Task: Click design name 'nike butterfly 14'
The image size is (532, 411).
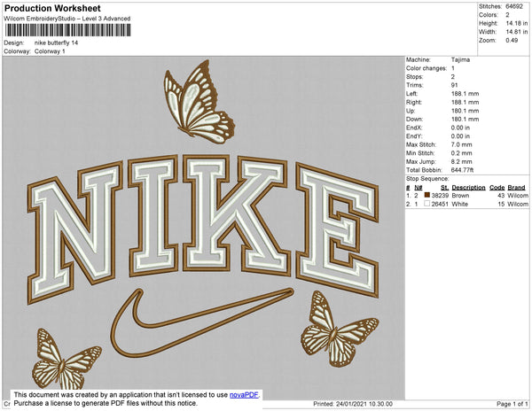Action: pos(57,43)
